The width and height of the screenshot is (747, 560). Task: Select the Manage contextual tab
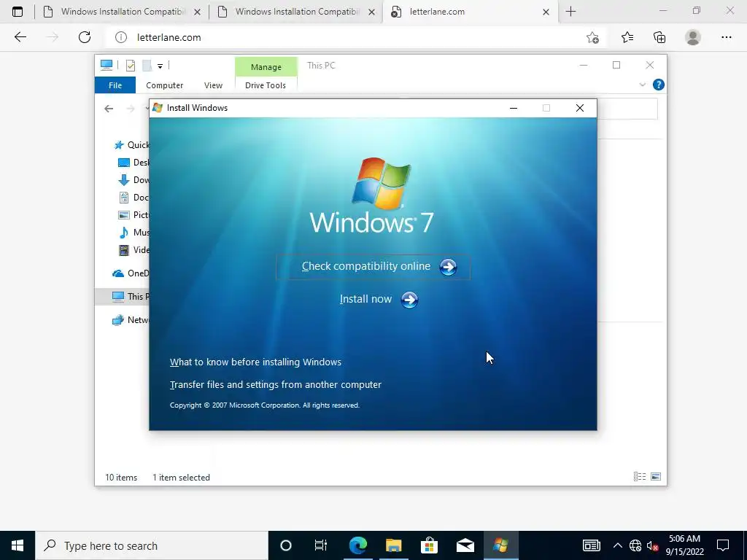click(x=266, y=67)
